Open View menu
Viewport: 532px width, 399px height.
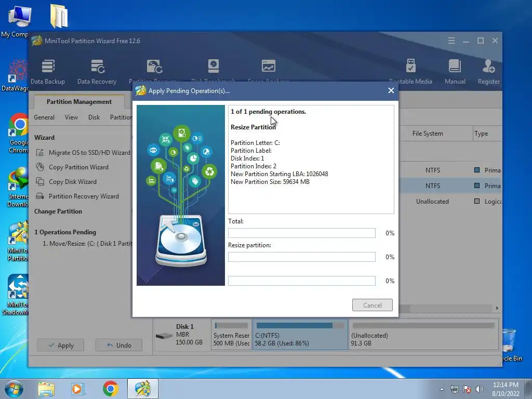71,117
